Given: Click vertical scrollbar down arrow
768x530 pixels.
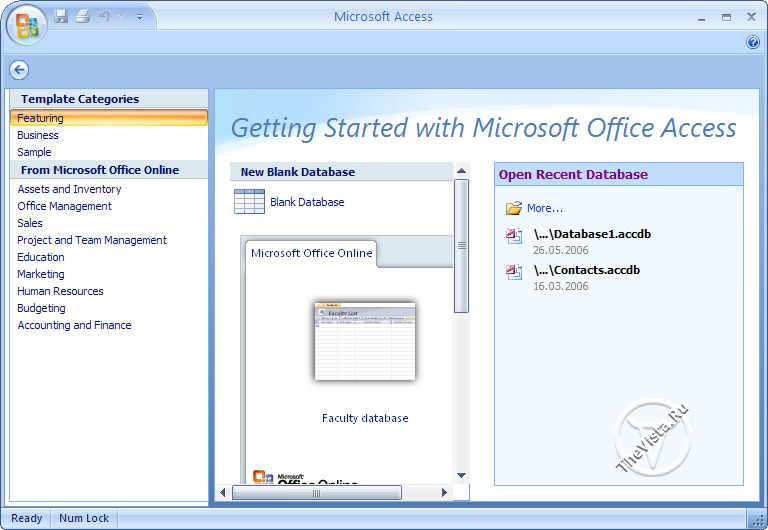Looking at the screenshot, I should click(x=461, y=475).
